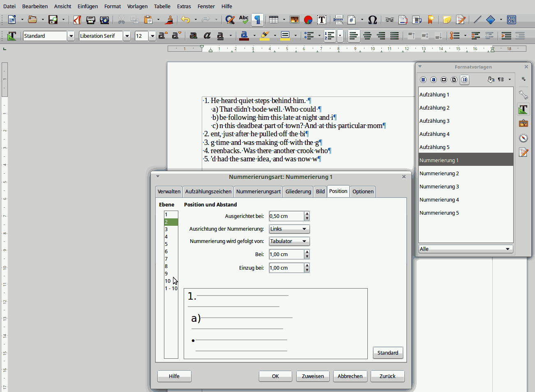Click the Insert text box icon
Viewport: 535px width, 392px height.
322,20
